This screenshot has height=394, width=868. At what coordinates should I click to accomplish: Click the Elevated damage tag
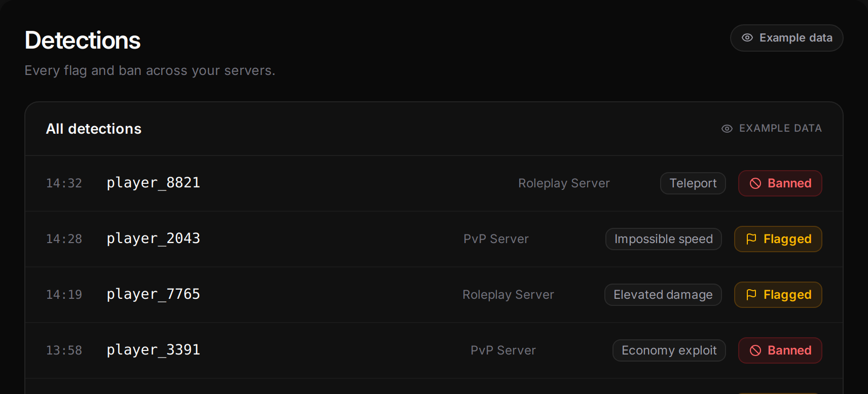click(x=663, y=295)
